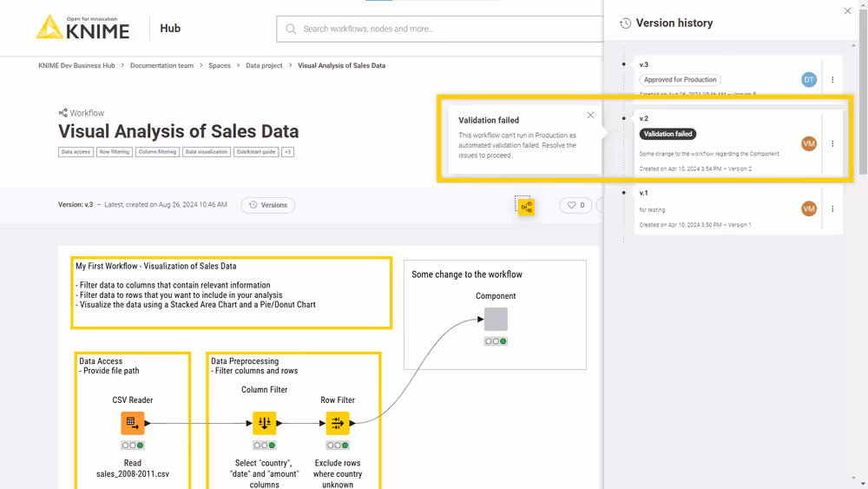Select the Column Filter node icon

264,423
